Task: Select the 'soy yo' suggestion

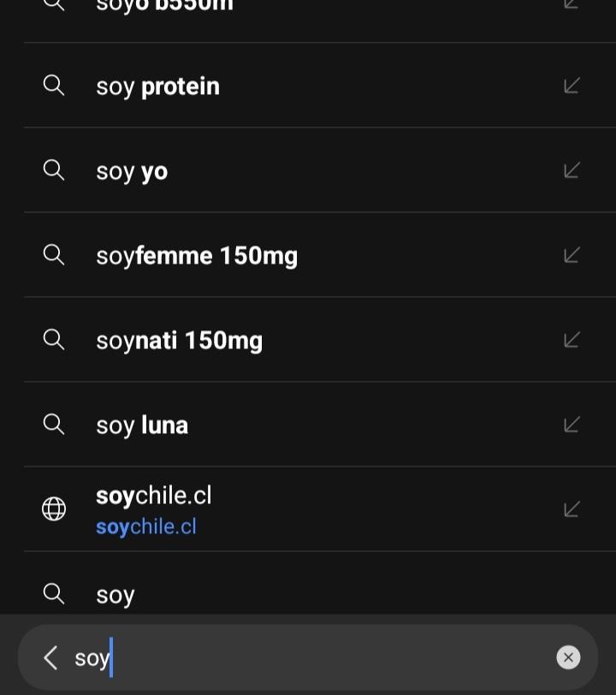Action: [x=132, y=171]
